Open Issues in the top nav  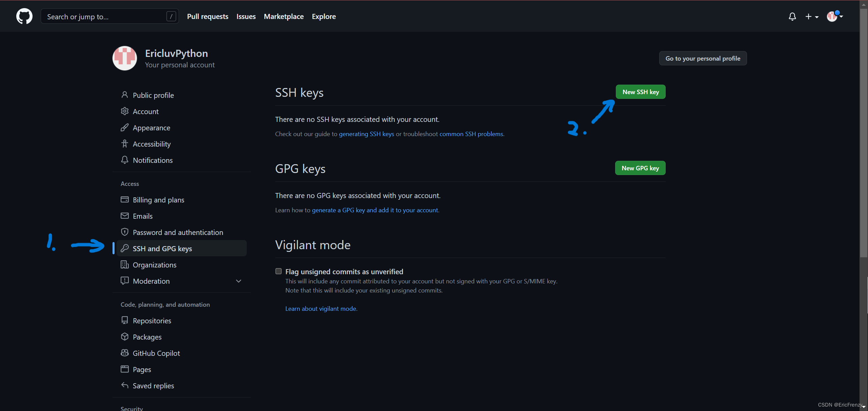pos(246,16)
